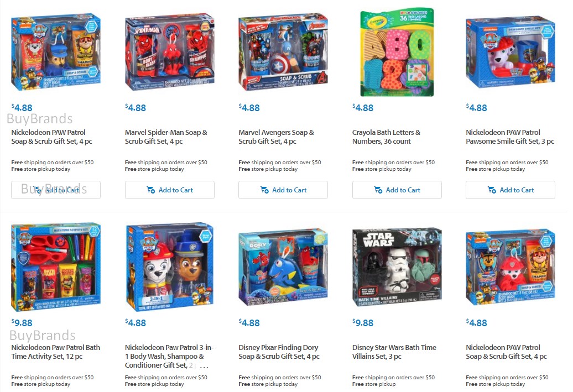The image size is (573, 392).
Task: Open Star Wars Bath Time Villains image
Action: pyautogui.click(x=397, y=266)
